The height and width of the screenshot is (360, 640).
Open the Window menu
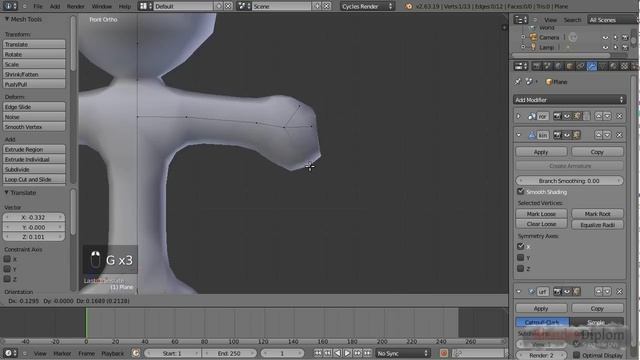102,6
